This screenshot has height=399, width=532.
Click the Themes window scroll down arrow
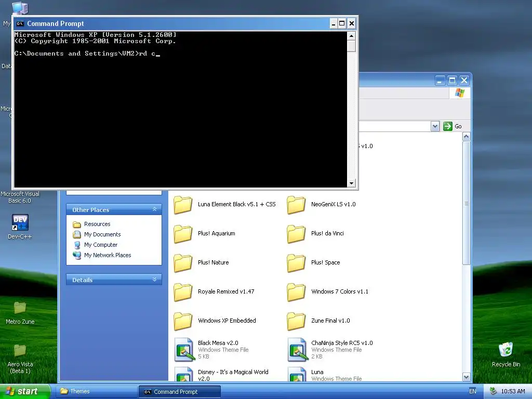(x=466, y=377)
